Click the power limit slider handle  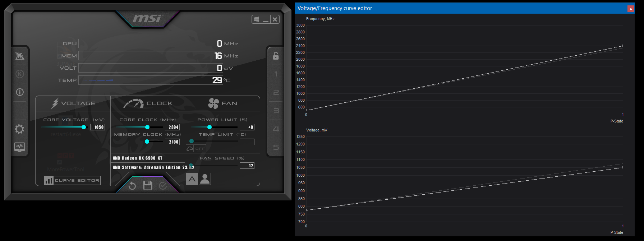point(210,127)
